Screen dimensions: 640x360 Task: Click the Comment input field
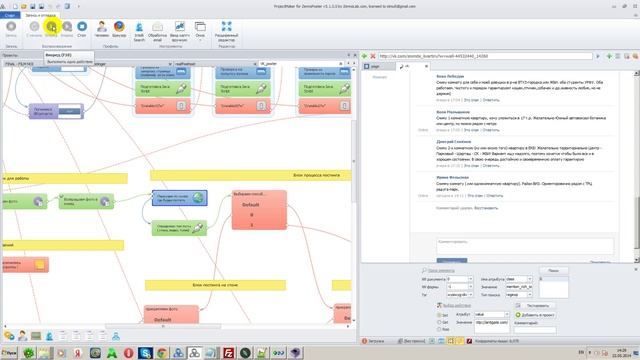click(x=535, y=330)
